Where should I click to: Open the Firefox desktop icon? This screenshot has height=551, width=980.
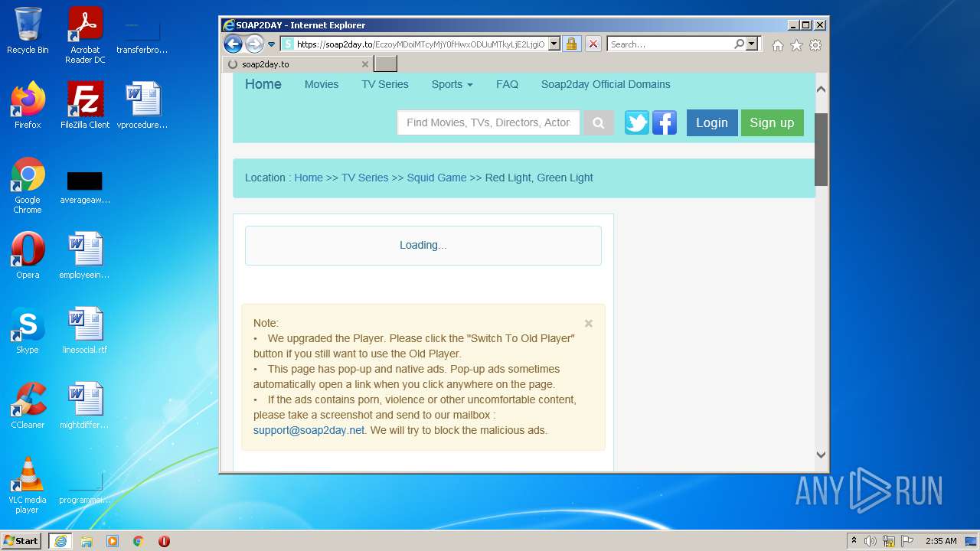[28, 106]
